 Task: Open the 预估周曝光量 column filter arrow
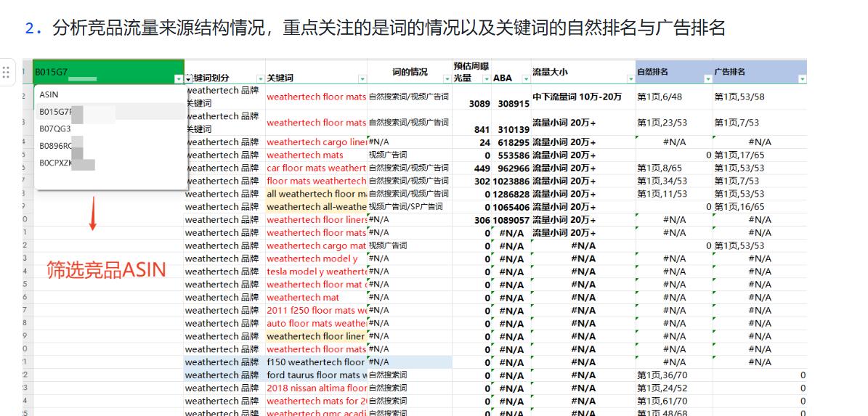pyautogui.click(x=487, y=80)
